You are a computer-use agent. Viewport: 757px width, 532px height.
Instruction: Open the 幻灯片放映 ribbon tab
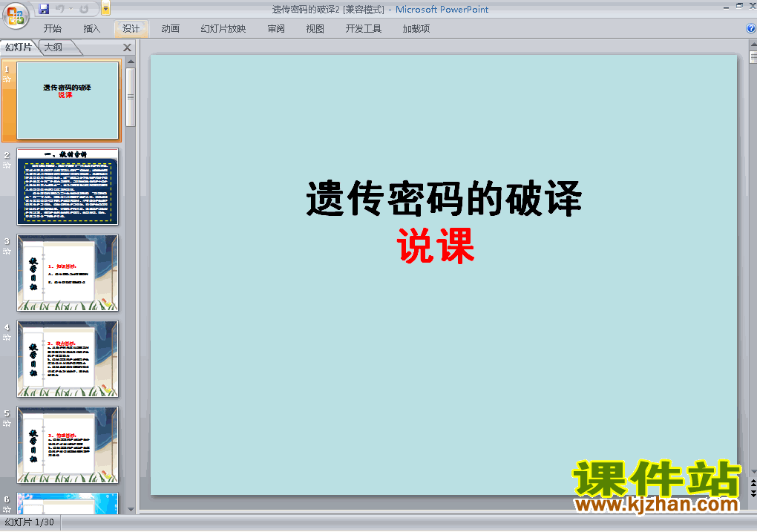click(x=223, y=28)
